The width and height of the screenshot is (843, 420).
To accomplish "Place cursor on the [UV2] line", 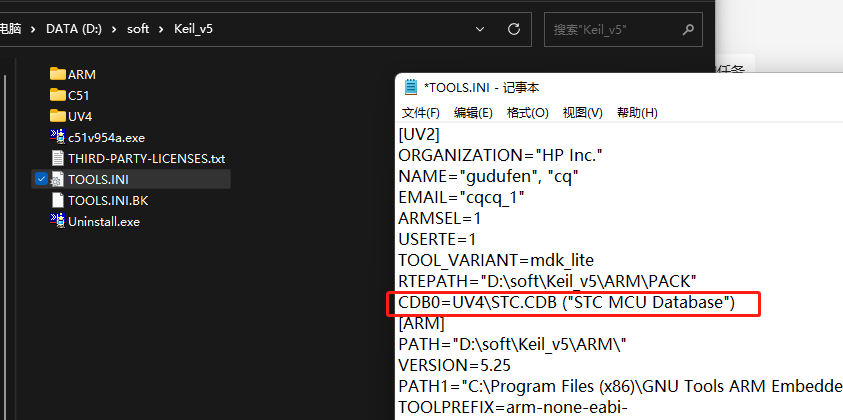I will (x=419, y=134).
